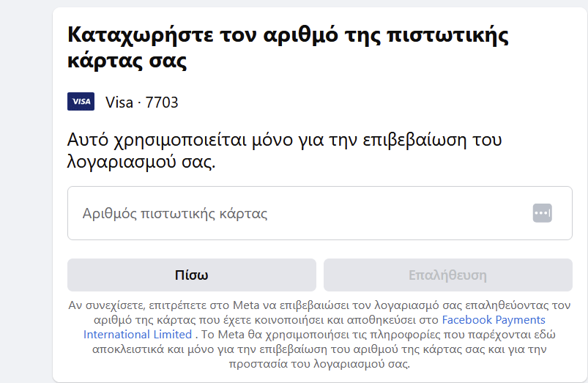Click the text λογαριασμού σας below the card label
Viewport: 588px width, 383px height.
pyautogui.click(x=141, y=162)
